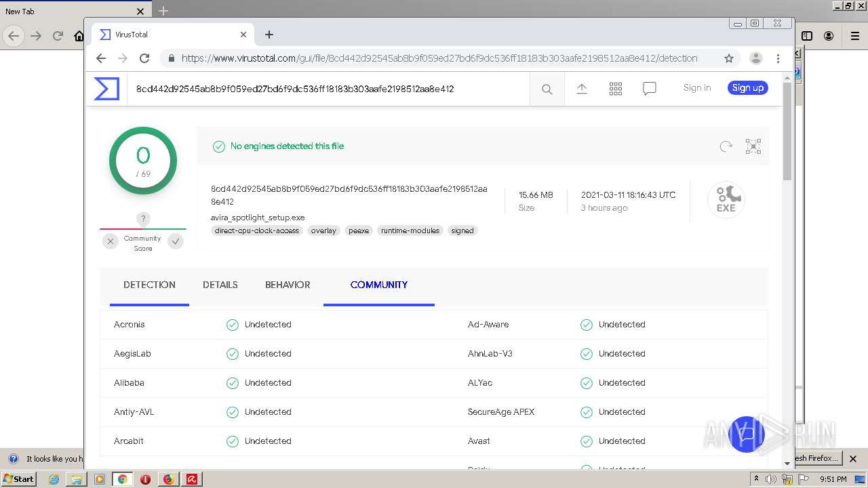This screenshot has width=868, height=488.
Task: Click the Acronis engine name
Action: pos(130,325)
